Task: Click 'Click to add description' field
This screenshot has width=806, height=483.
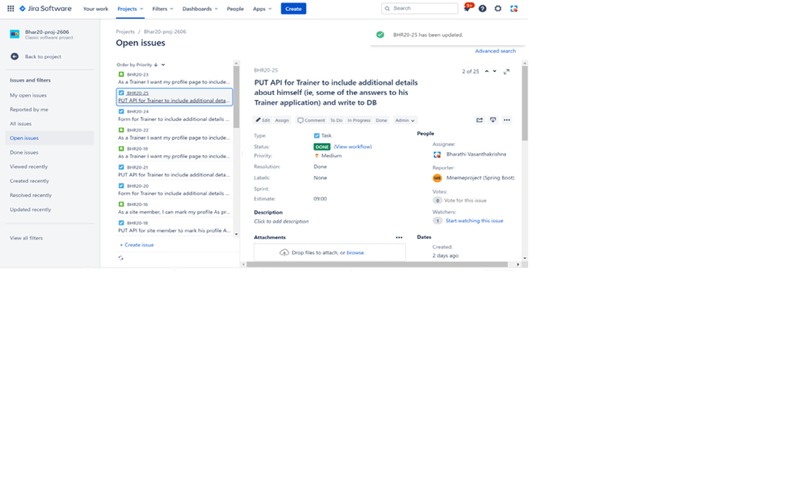Action: pyautogui.click(x=281, y=221)
